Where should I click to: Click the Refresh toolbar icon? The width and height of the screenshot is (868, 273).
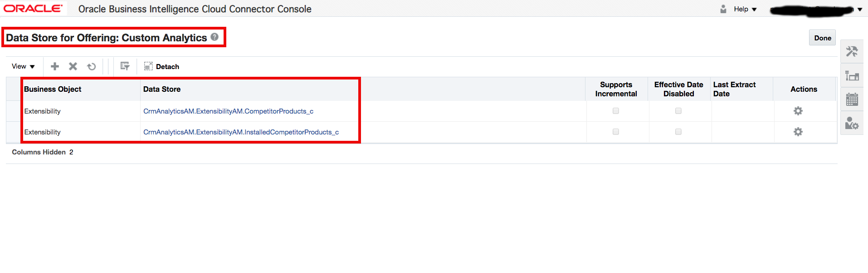click(x=92, y=66)
